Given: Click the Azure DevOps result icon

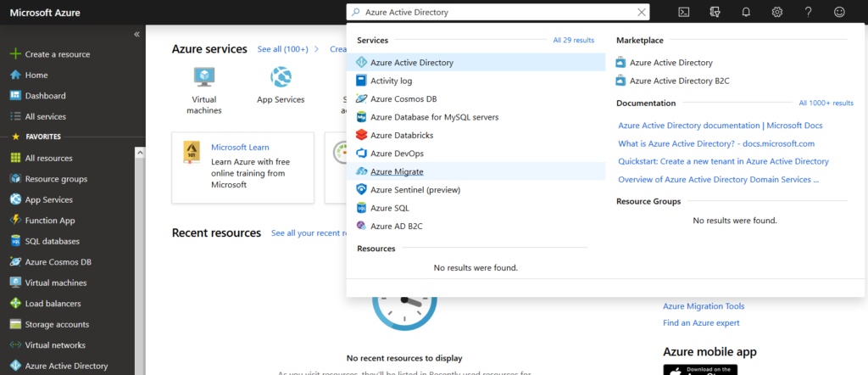Looking at the screenshot, I should pyautogui.click(x=361, y=154).
